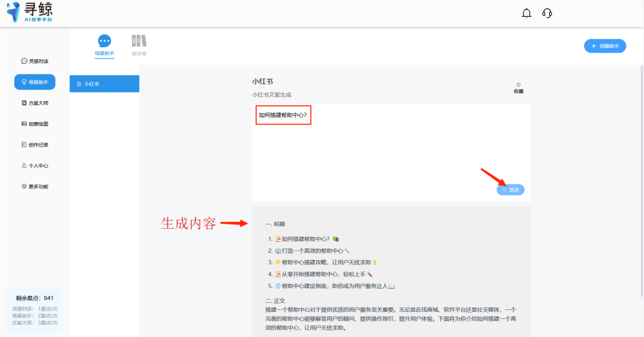Open 创作记录 in the sidebar

tap(35, 145)
